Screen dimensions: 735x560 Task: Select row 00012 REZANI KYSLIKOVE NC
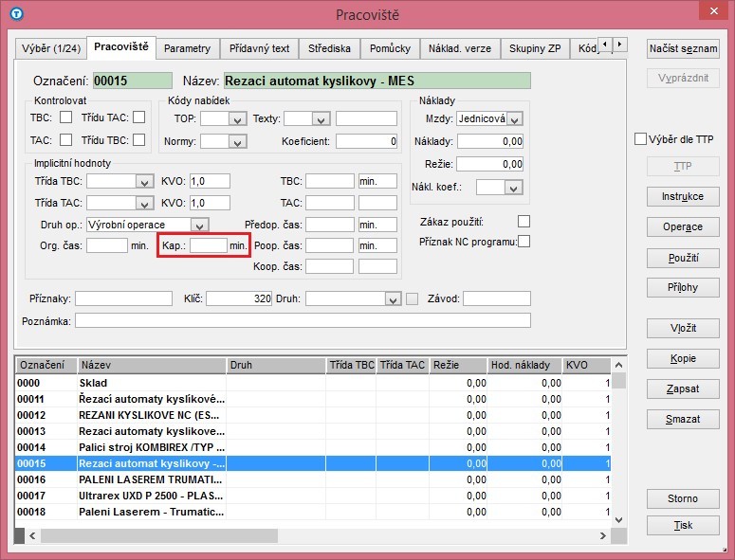313,415
